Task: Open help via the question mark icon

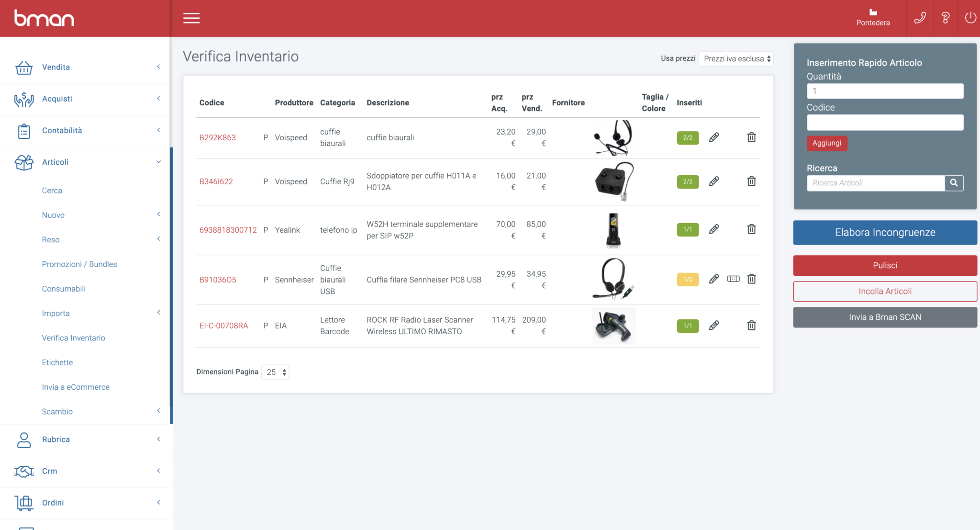Action: [945, 18]
